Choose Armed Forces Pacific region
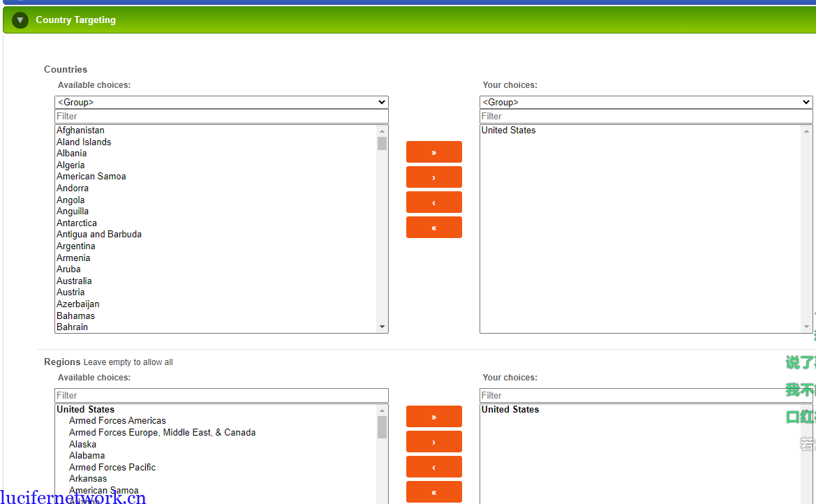Image resolution: width=816 pixels, height=504 pixels. coord(112,468)
